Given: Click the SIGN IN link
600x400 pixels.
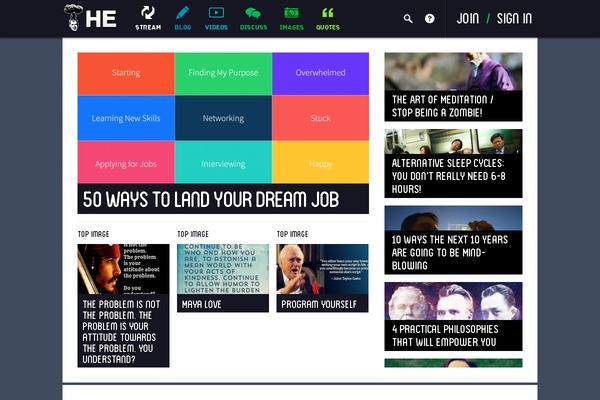Looking at the screenshot, I should tap(514, 18).
